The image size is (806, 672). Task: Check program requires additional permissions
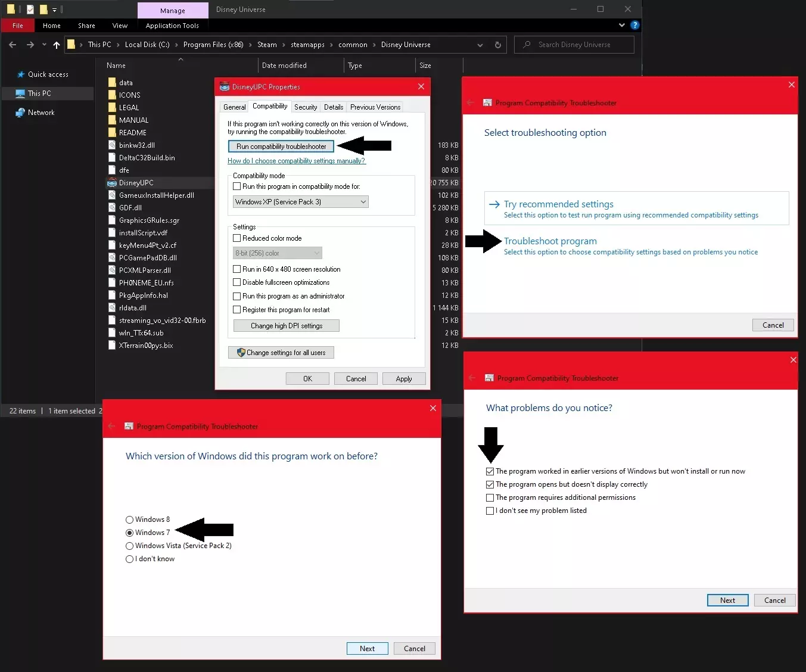490,498
